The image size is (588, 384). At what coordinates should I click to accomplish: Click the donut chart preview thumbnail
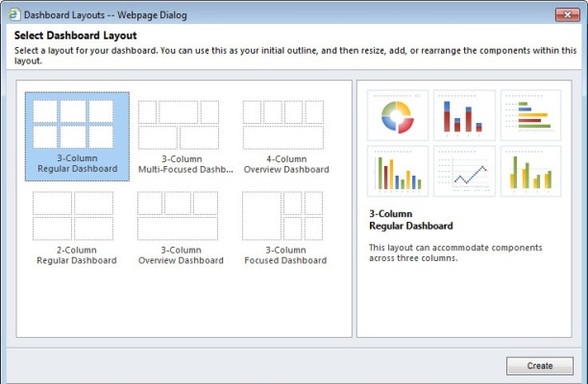point(396,115)
